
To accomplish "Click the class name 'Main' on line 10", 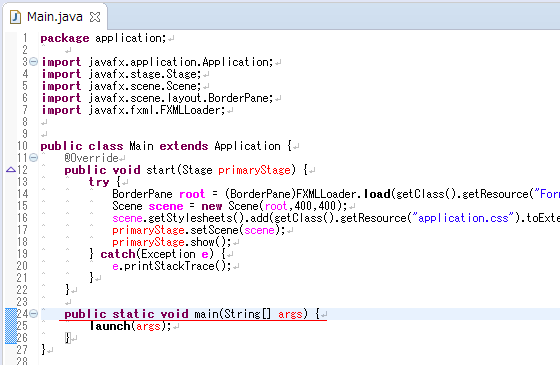I will pyautogui.click(x=141, y=146).
